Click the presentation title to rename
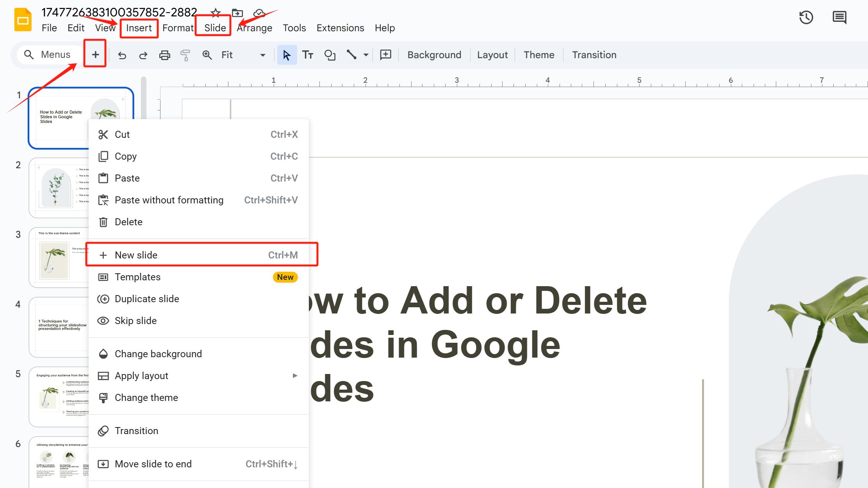The height and width of the screenshot is (488, 868). [x=119, y=12]
